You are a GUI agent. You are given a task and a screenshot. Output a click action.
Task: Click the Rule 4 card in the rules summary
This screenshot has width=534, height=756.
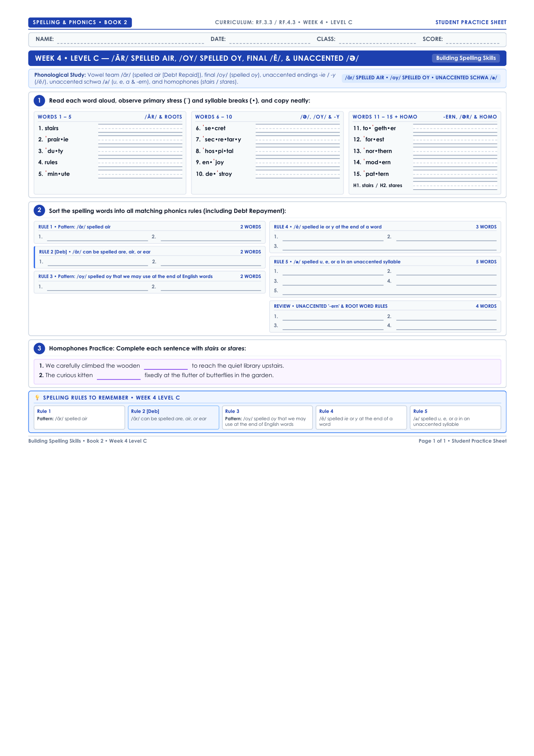361,418
